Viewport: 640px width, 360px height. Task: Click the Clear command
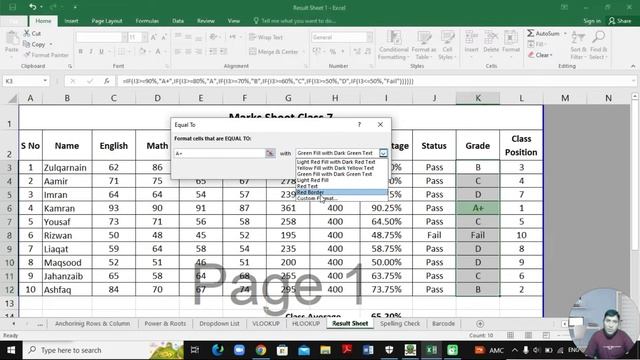(540, 55)
